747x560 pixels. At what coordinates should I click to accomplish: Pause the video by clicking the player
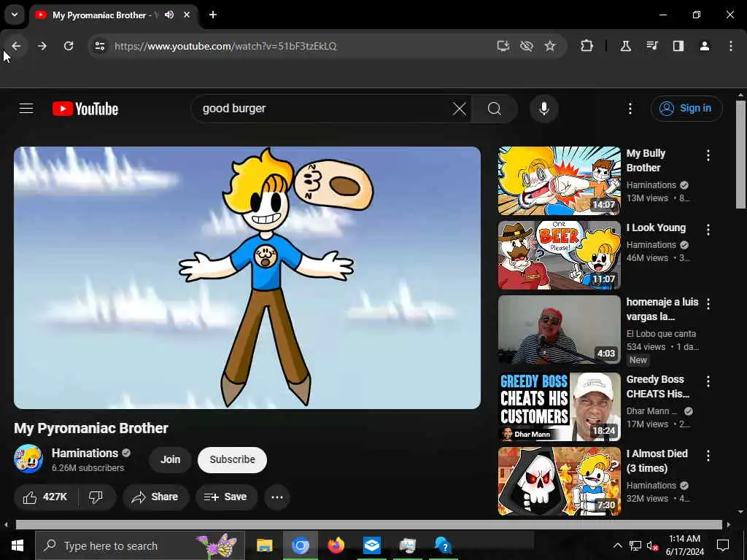tap(247, 278)
